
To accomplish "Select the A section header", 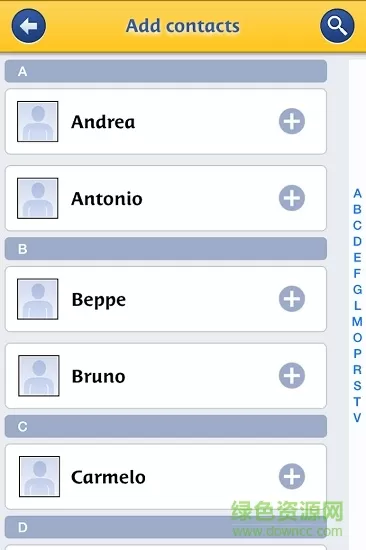I will [x=166, y=71].
